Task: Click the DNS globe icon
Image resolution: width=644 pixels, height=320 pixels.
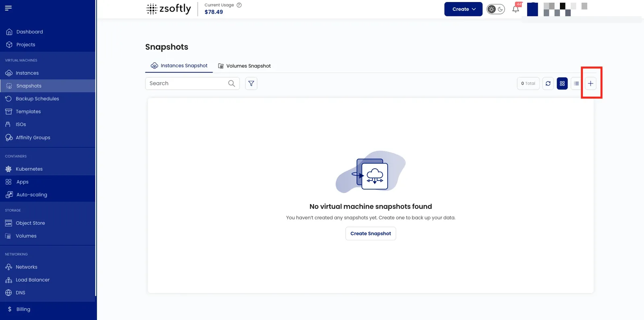Action: pos(8,293)
